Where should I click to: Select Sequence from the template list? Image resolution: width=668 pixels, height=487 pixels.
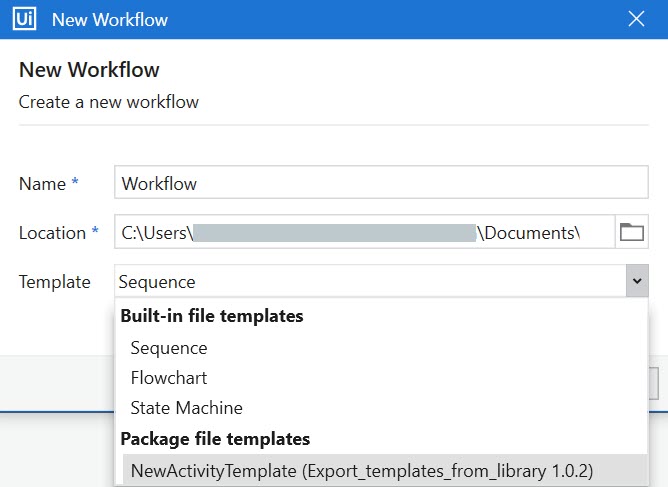pyautogui.click(x=169, y=348)
